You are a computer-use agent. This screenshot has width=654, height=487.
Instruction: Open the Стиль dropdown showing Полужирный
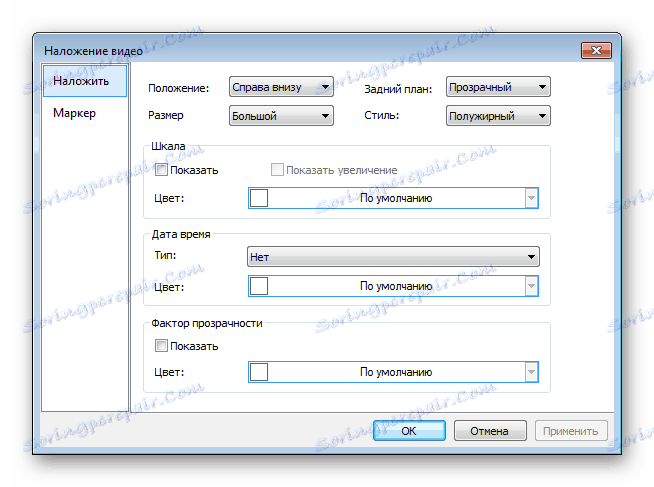[x=498, y=115]
